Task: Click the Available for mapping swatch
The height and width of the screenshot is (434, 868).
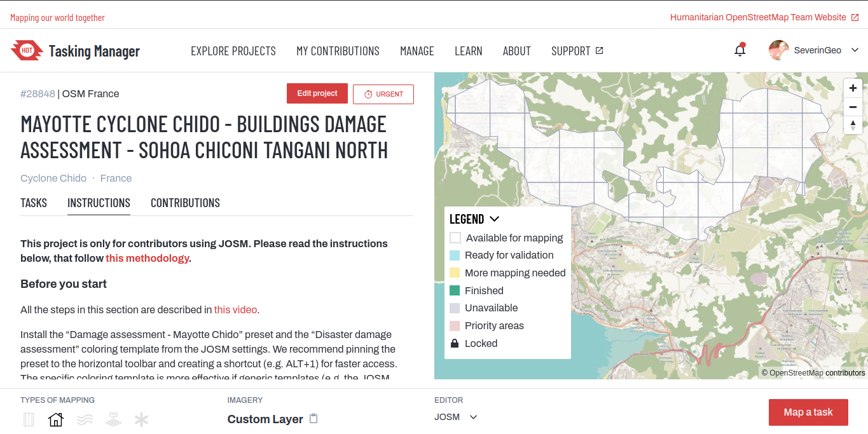Action: 455,238
